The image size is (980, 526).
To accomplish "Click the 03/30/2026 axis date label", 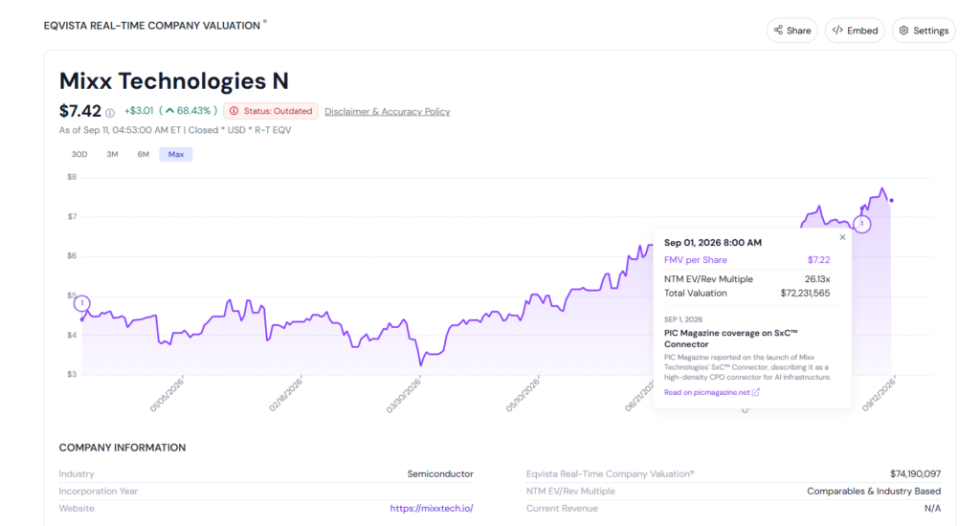I will tap(404, 395).
